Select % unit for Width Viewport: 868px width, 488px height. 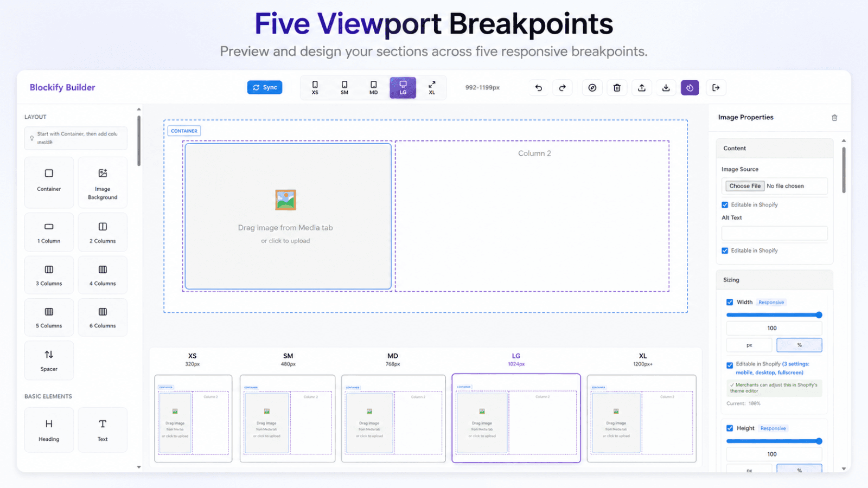(x=799, y=345)
